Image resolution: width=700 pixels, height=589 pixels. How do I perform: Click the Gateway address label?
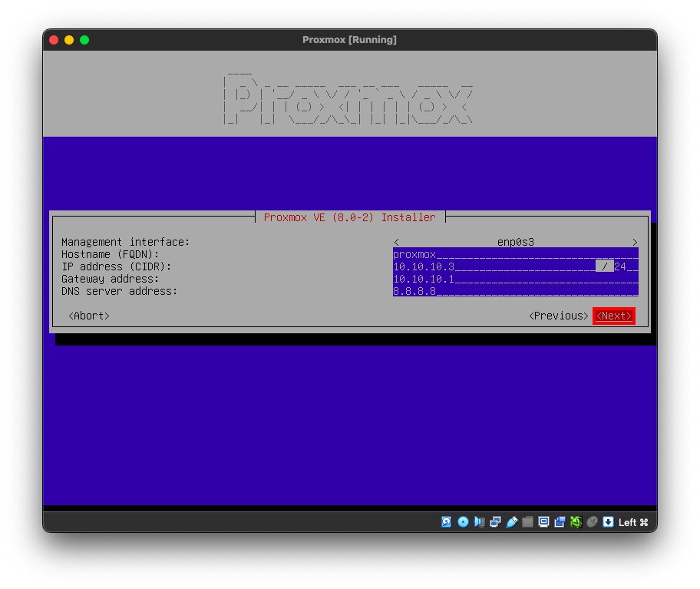tap(111, 279)
